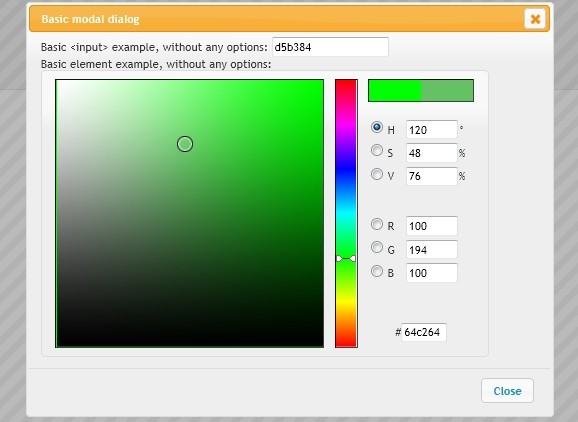Click the red field showing 100

pos(432,226)
